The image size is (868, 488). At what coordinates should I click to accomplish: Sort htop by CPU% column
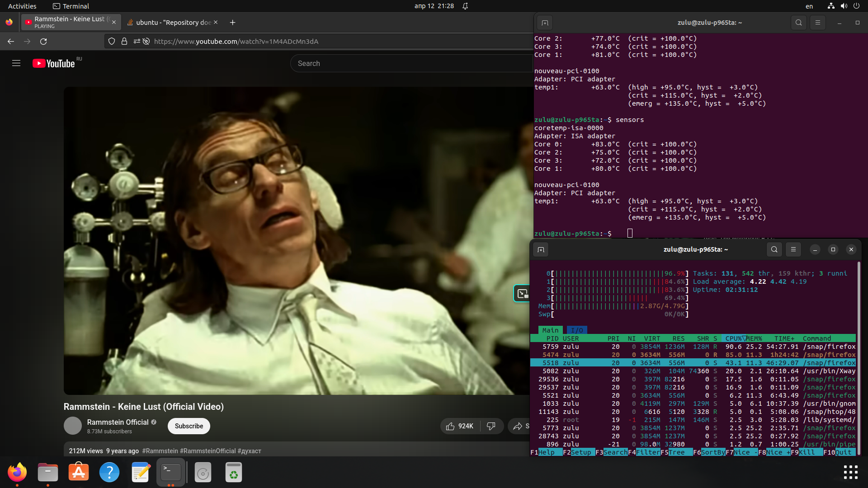pyautogui.click(x=733, y=338)
